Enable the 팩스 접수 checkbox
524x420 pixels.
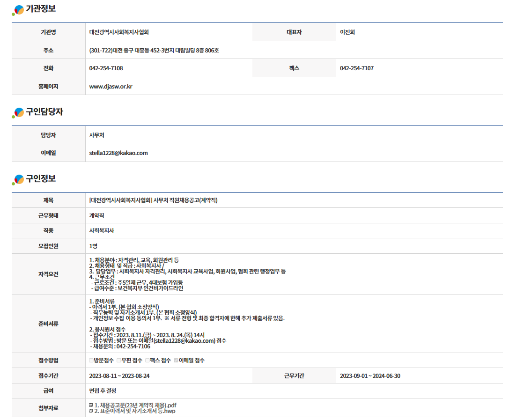147,361
